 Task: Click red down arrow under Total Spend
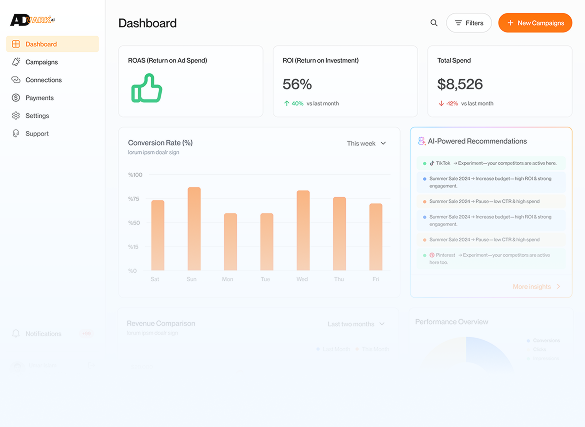441,103
